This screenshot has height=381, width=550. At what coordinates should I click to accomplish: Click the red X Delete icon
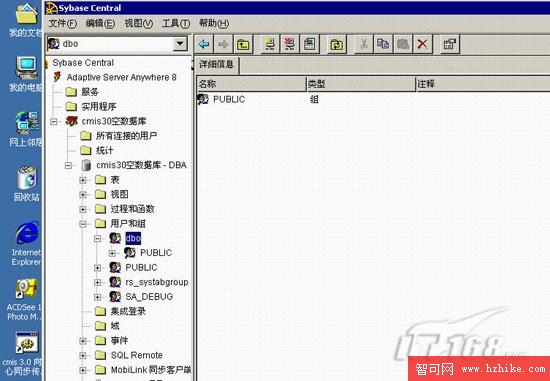[423, 44]
